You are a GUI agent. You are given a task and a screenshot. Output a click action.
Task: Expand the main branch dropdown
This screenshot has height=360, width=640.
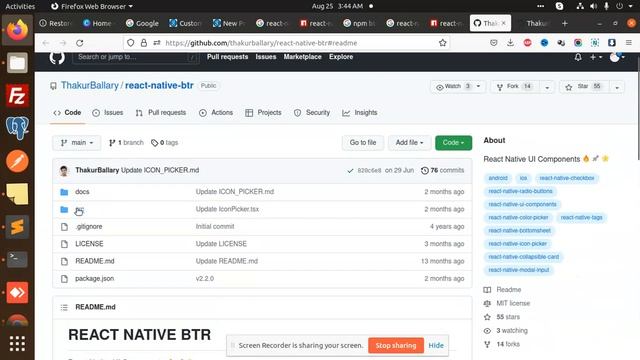point(76,143)
